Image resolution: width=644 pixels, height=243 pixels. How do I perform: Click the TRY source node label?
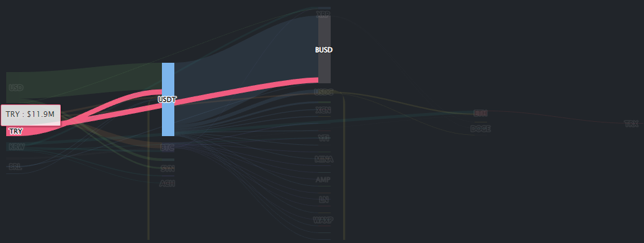16,132
